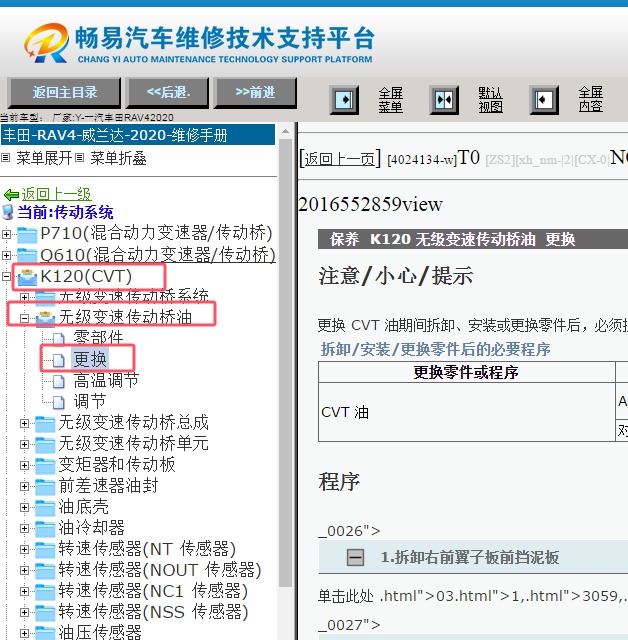Click the 菜单折叠 collapse-all icon

pos(80,158)
